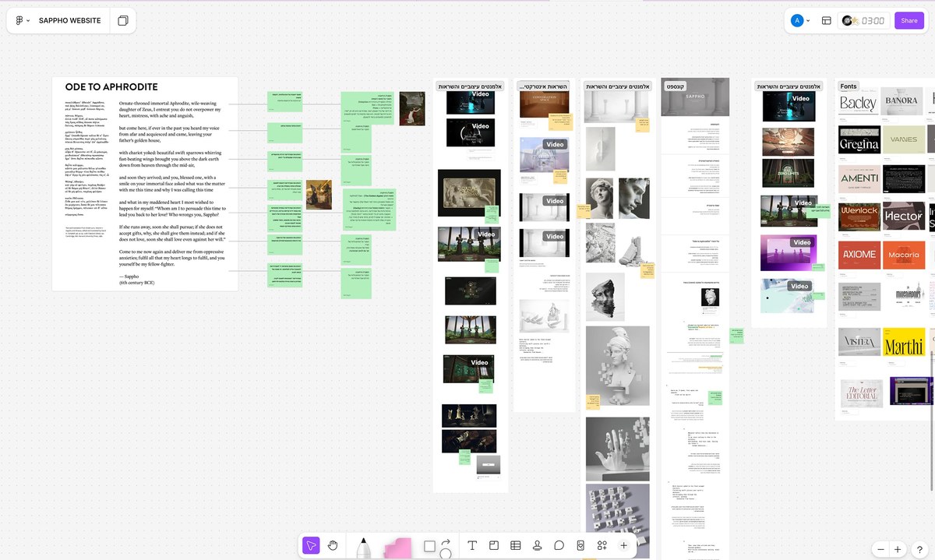Select the Text tool
Image resolution: width=935 pixels, height=560 pixels.
click(x=472, y=546)
